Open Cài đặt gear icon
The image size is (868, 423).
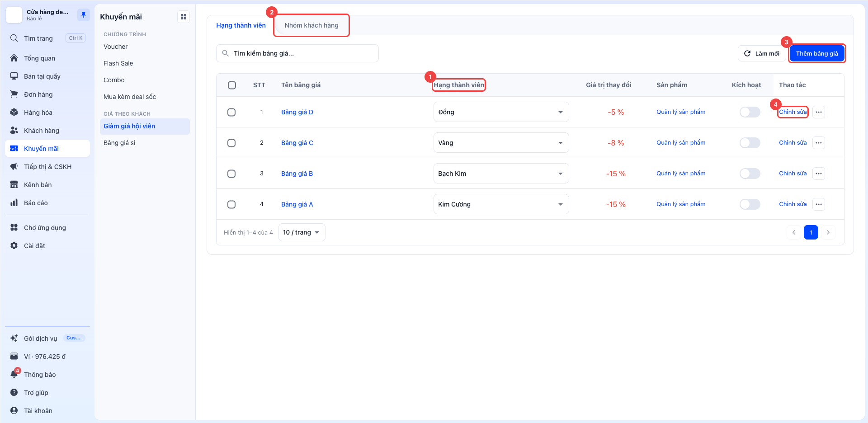tap(14, 246)
